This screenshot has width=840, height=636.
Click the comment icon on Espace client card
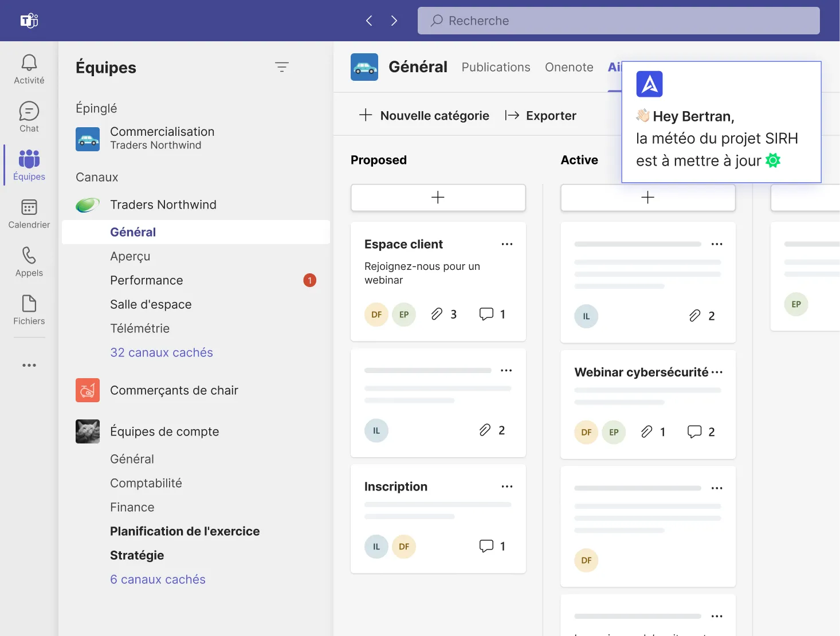[486, 314]
